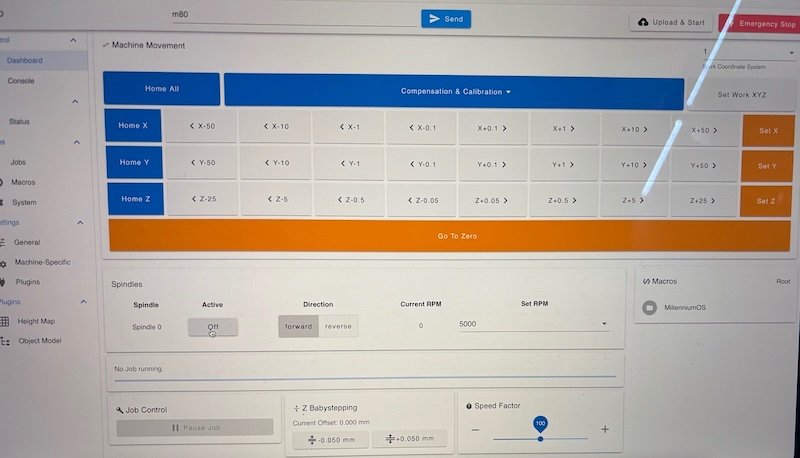This screenshot has width=800, height=458.
Task: Click the Send button
Action: coord(446,19)
